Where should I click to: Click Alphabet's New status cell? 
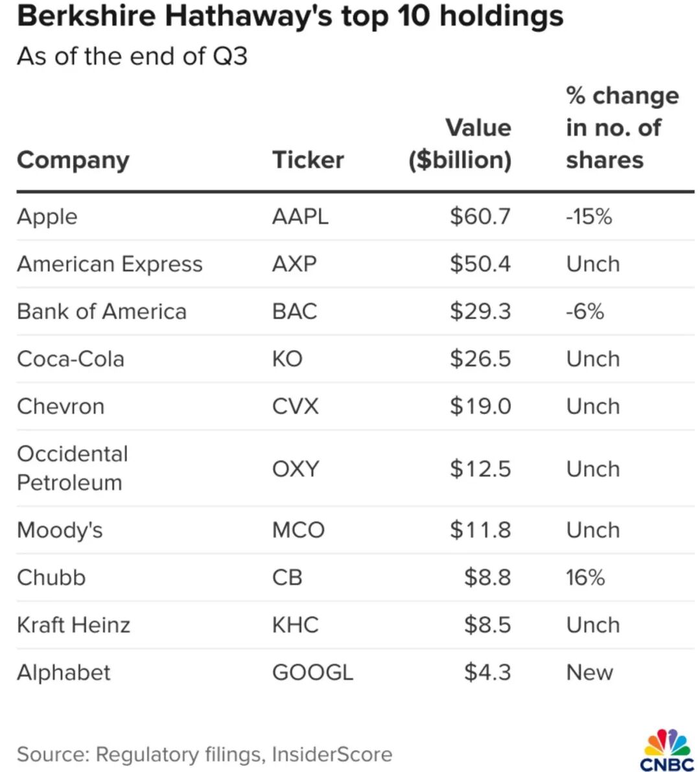tap(589, 672)
